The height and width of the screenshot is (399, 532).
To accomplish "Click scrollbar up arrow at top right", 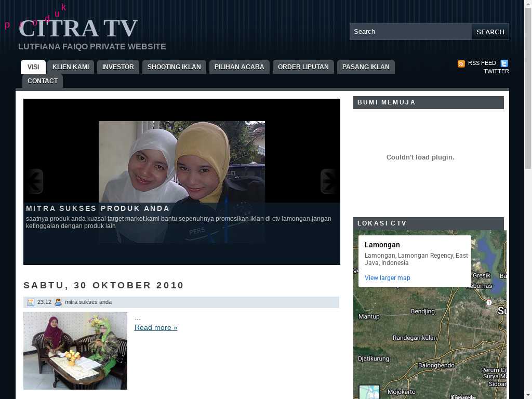I will pyautogui.click(x=528, y=4).
